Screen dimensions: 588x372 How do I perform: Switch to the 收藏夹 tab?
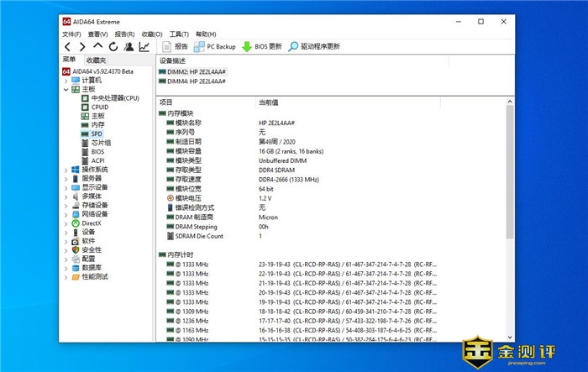[95, 60]
